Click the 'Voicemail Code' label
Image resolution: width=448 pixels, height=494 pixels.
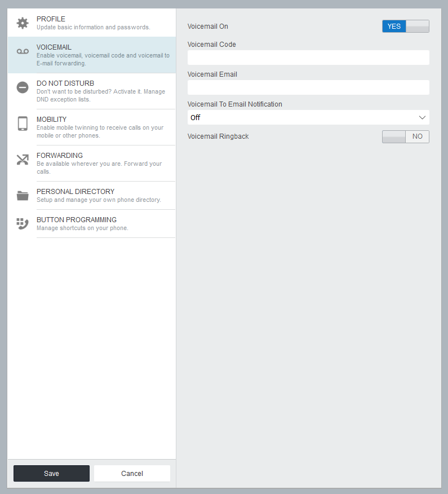click(211, 45)
